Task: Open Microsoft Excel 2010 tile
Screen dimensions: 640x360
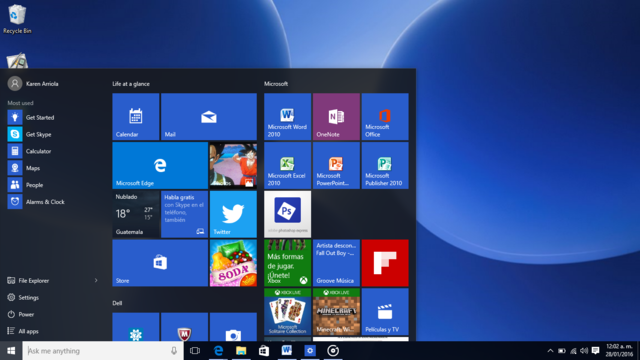Action: [287, 165]
